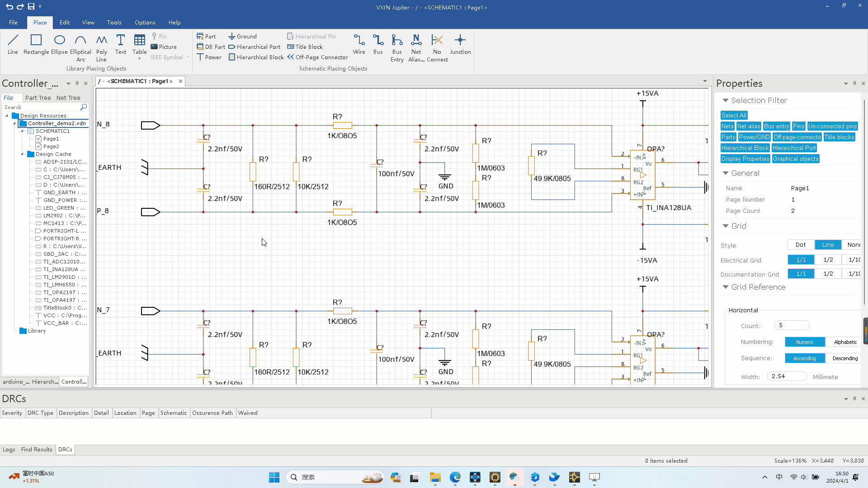Select Ascending sequence for grid numbering

click(804, 358)
